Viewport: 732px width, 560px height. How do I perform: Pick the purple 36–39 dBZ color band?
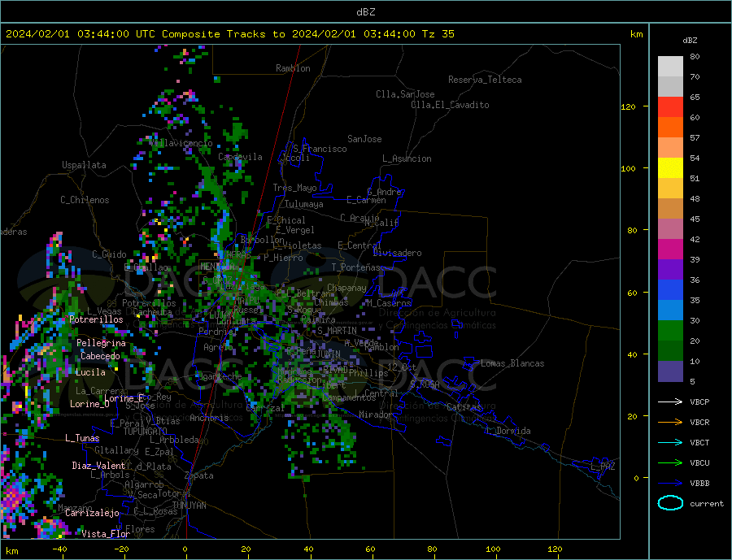coord(670,270)
